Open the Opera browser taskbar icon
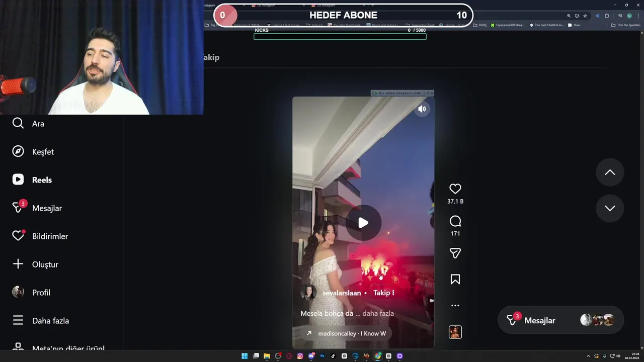This screenshot has width=644, height=362. coord(289,356)
